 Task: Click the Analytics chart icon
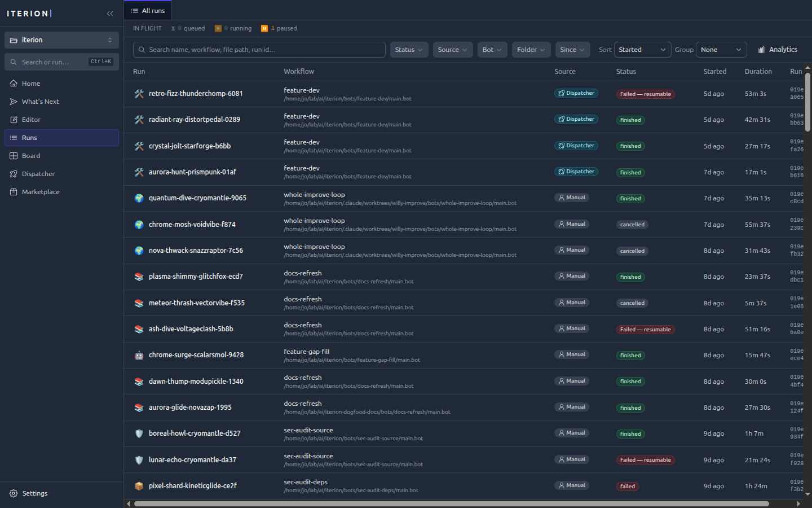coord(762,50)
